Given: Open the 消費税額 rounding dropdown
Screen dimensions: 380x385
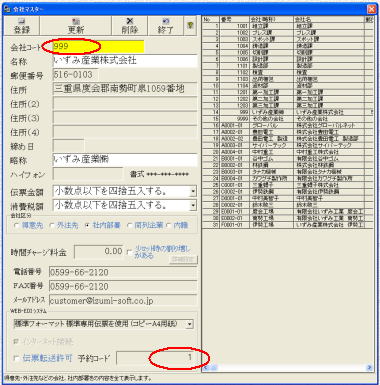Looking at the screenshot, I should point(193,206).
